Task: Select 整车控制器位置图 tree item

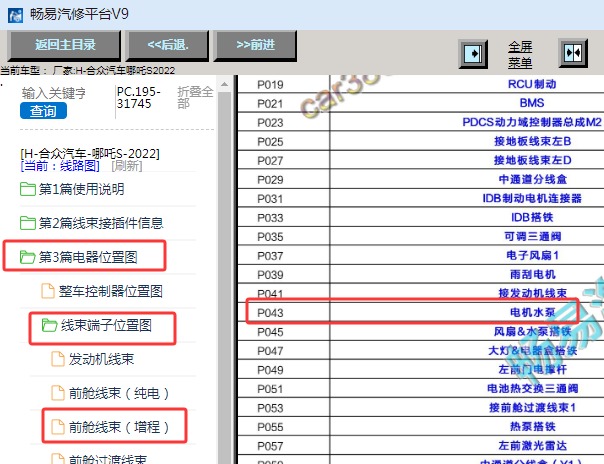Action: 111,291
